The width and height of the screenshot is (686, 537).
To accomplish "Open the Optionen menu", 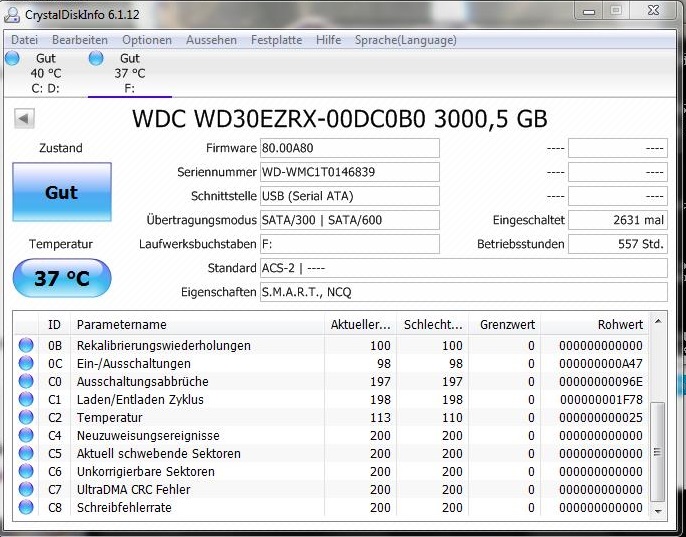I will click(x=147, y=40).
